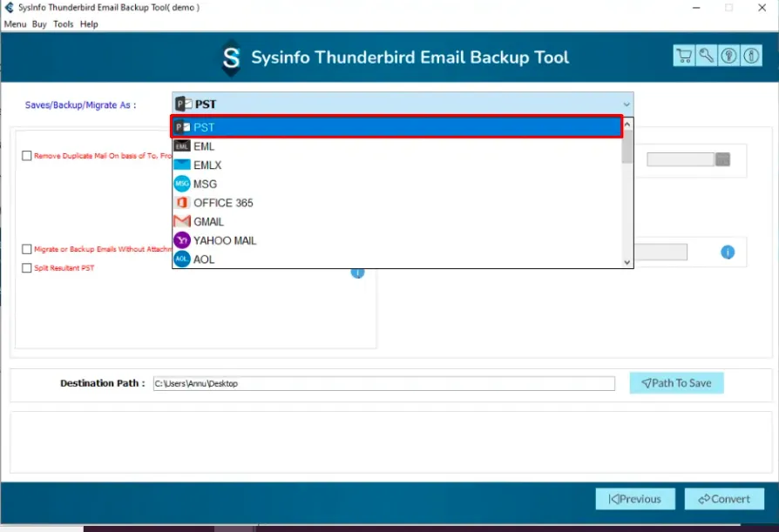Click the list's scroll down arrow
The width and height of the screenshot is (779, 532).
click(x=627, y=262)
